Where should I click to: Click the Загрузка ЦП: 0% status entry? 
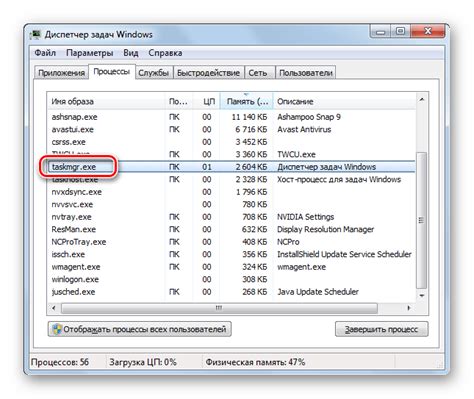[x=143, y=362]
